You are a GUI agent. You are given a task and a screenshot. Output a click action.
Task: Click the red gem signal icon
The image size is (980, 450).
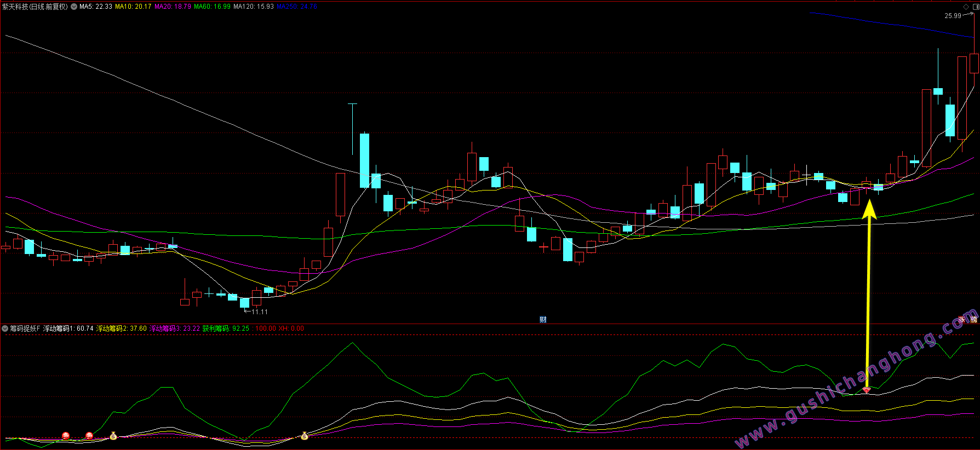(867, 390)
